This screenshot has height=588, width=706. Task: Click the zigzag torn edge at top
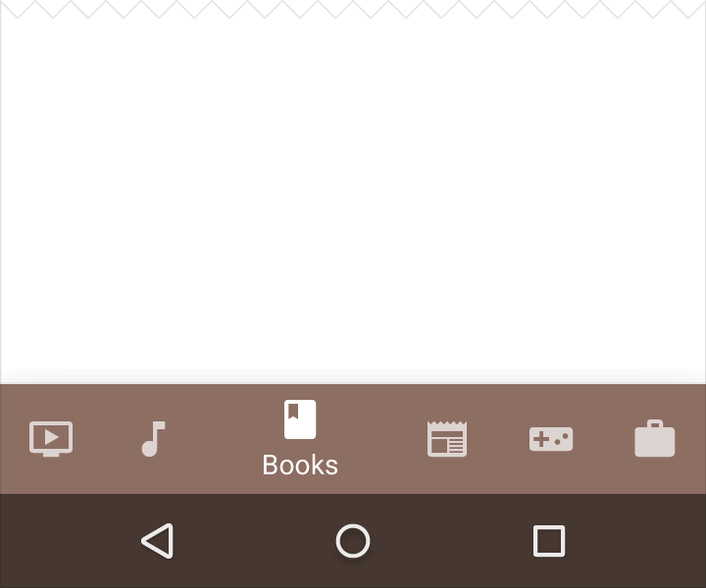point(353,9)
